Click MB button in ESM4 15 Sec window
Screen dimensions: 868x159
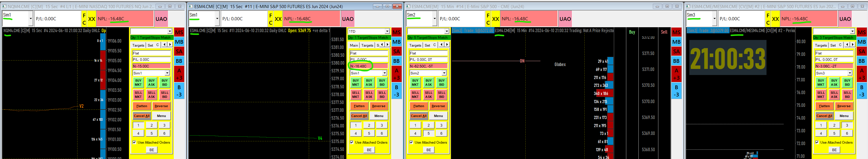(x=397, y=42)
